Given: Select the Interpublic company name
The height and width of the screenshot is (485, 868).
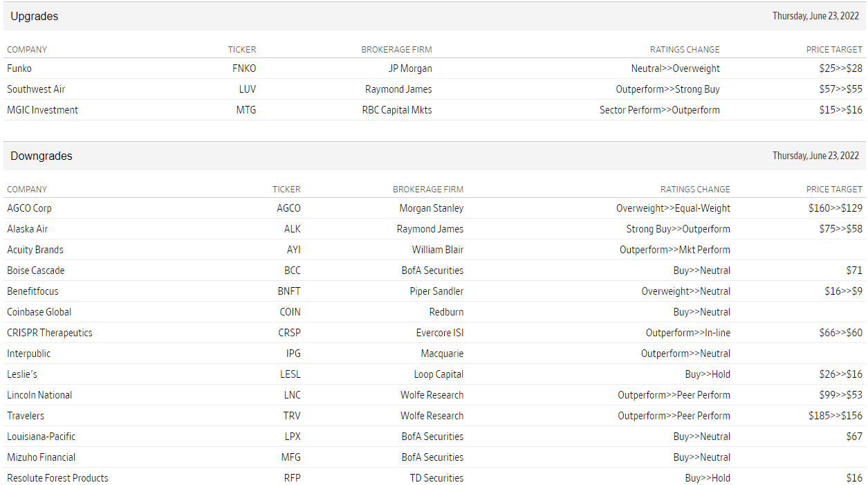Looking at the screenshot, I should 29,354.
